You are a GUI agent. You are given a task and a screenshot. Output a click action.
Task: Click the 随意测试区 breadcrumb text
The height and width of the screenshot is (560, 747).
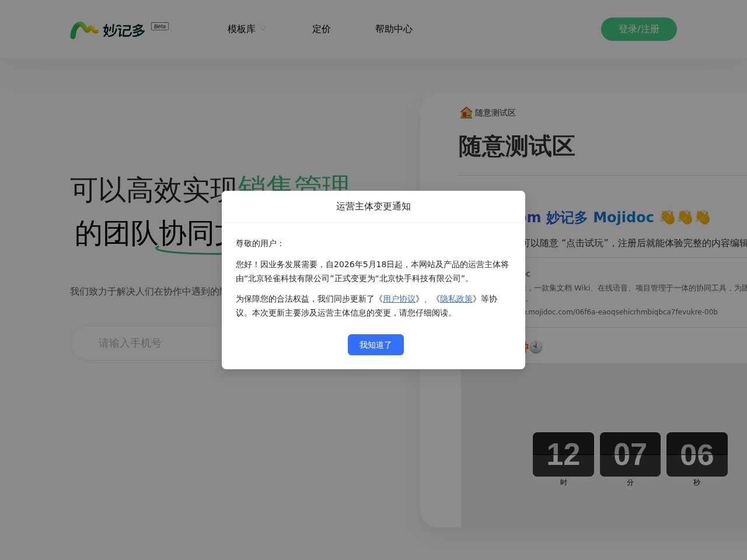click(495, 113)
